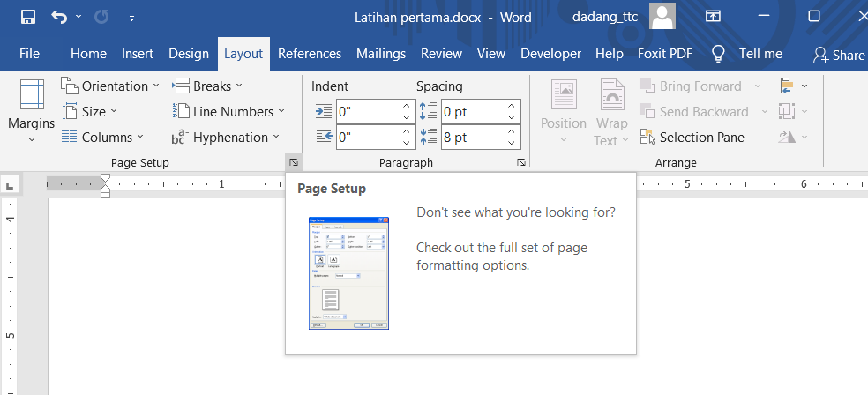Viewport: 868px width, 395px height.
Task: Click the Left Indent icon
Action: coord(324,112)
